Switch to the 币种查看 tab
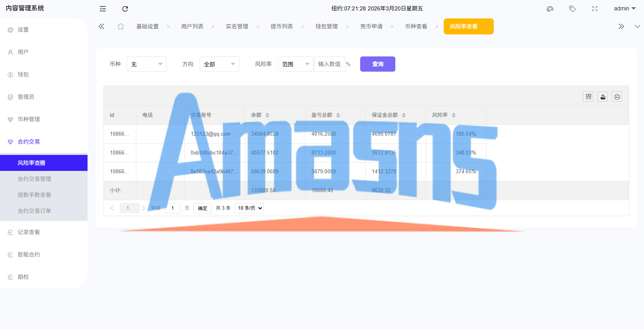644x329 pixels. tap(416, 26)
